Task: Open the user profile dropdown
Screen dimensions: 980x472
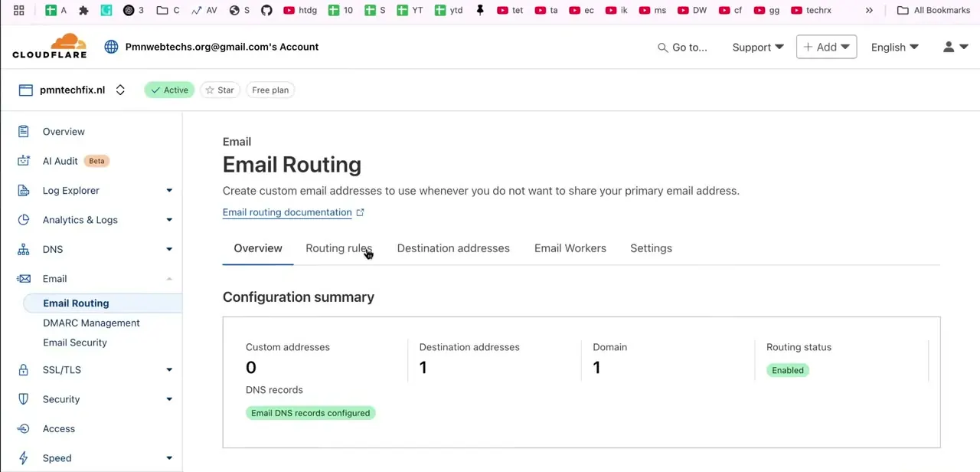Action: pyautogui.click(x=955, y=48)
